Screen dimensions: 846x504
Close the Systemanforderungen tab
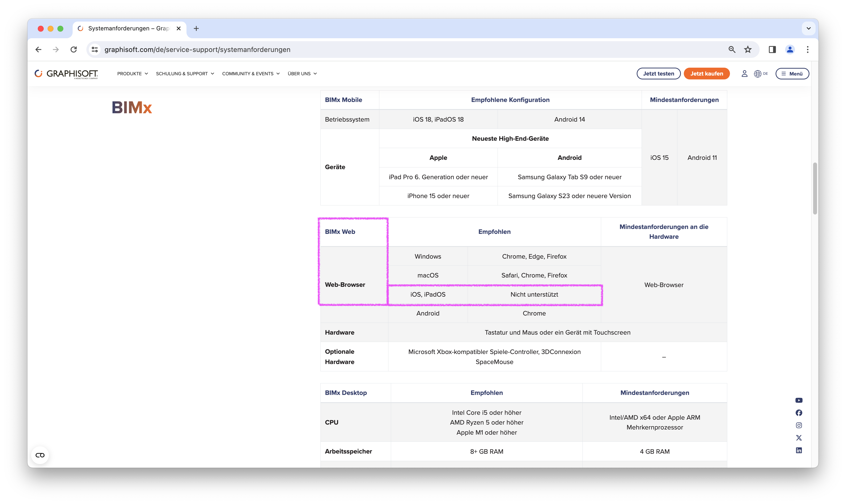178,28
